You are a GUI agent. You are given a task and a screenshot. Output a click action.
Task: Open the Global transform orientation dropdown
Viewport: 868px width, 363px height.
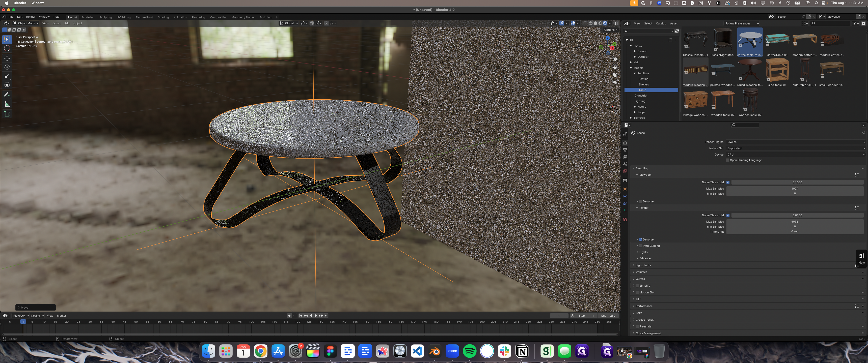[x=289, y=23]
